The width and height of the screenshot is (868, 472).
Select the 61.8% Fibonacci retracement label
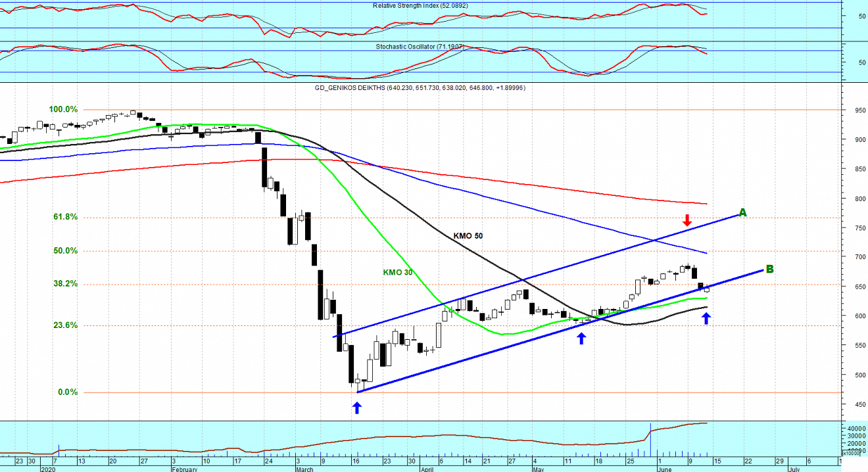[x=64, y=217]
